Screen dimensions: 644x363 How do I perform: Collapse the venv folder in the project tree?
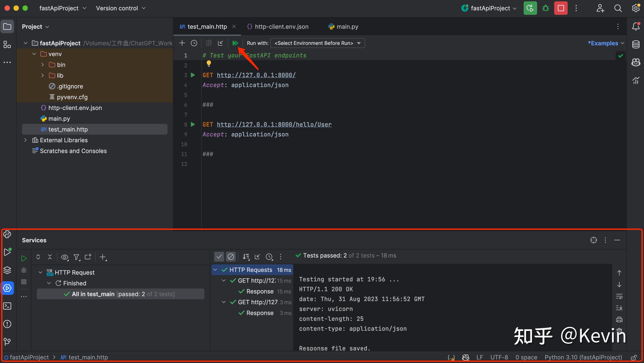coord(34,54)
